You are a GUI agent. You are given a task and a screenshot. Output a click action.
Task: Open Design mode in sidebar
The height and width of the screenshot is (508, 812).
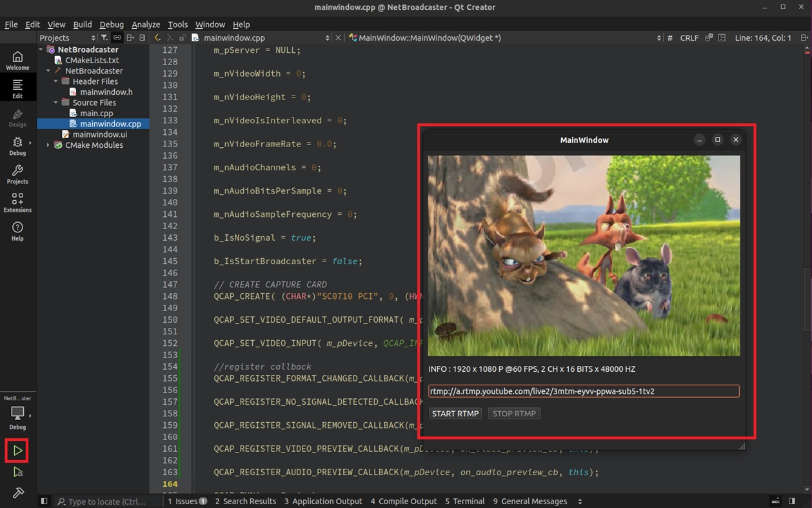pos(17,117)
